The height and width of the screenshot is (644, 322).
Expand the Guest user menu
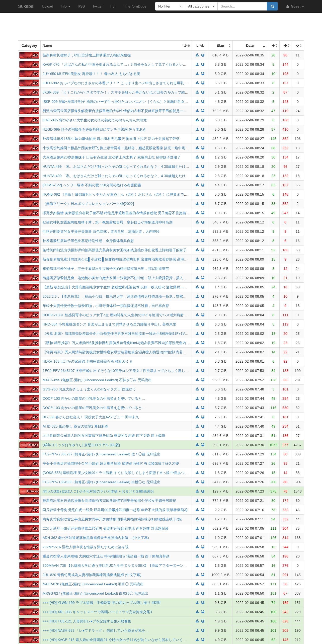295,6
